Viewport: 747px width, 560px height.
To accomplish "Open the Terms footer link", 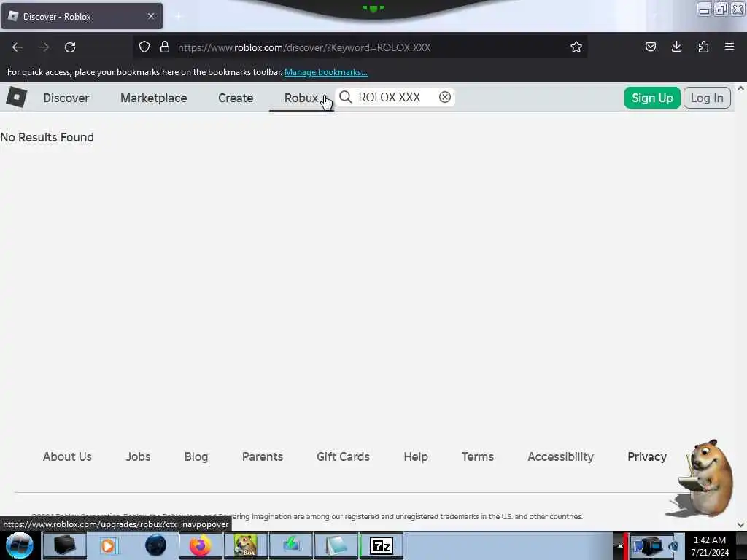I will click(477, 456).
